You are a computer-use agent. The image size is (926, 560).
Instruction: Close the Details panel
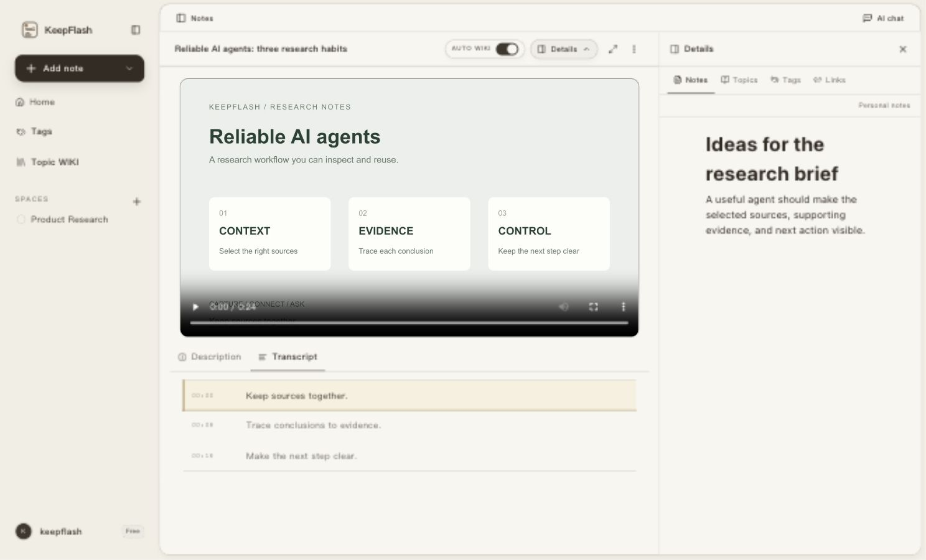point(903,49)
